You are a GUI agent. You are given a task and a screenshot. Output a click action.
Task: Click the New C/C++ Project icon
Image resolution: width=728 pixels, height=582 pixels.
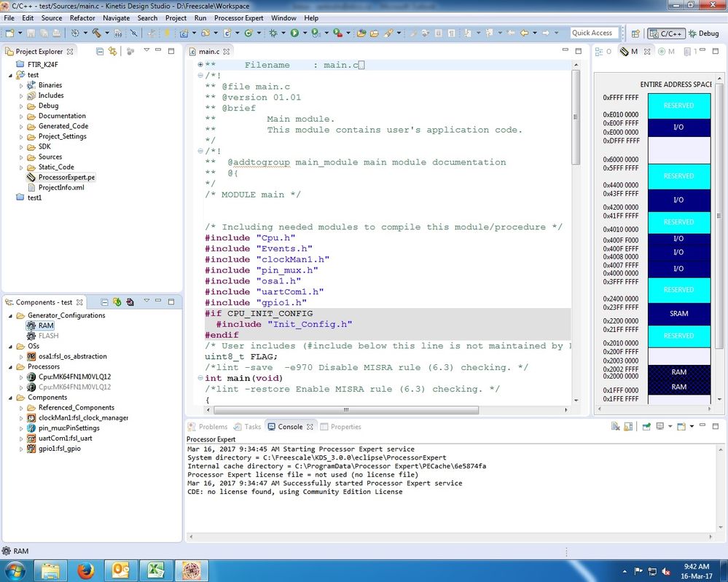coord(184,33)
